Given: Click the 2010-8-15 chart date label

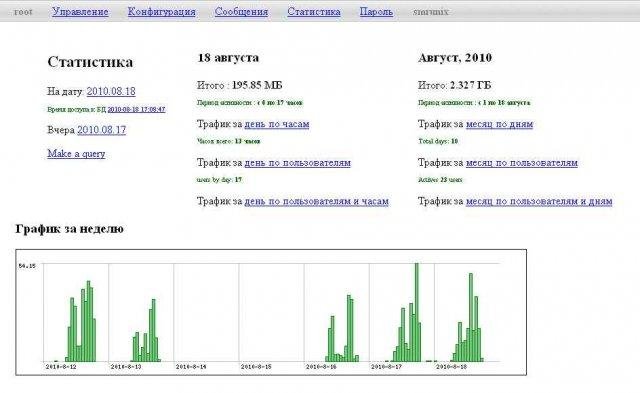Looking at the screenshot, I should tap(256, 366).
